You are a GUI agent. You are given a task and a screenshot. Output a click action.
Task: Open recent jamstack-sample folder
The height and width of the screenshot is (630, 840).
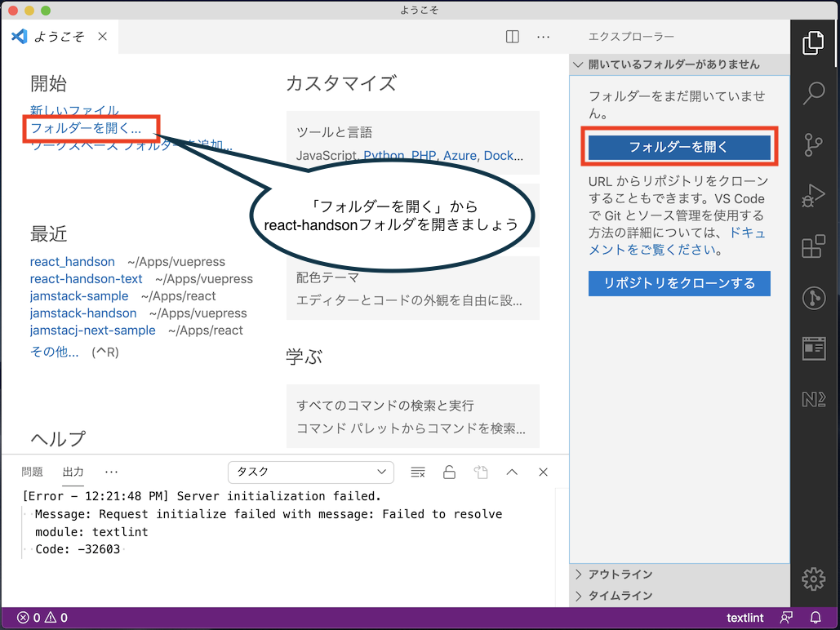(x=79, y=295)
